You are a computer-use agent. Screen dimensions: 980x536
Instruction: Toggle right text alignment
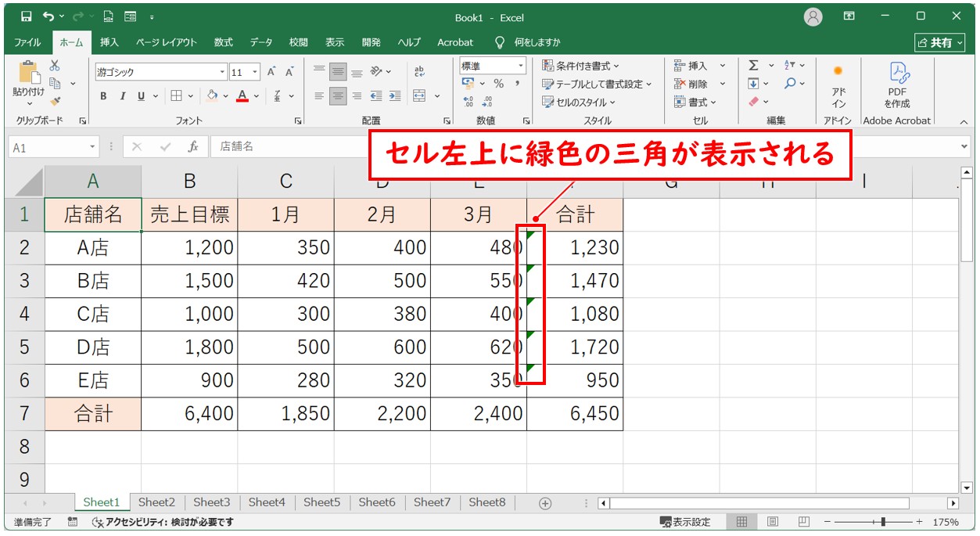[357, 96]
